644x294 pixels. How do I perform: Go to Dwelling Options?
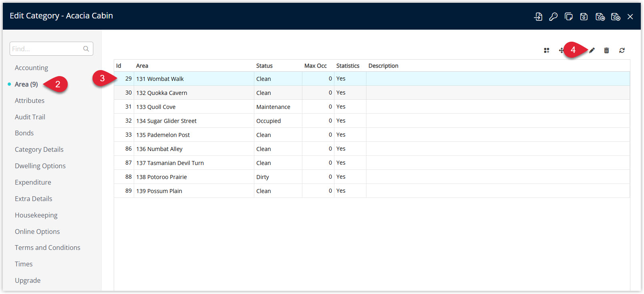[x=40, y=166]
